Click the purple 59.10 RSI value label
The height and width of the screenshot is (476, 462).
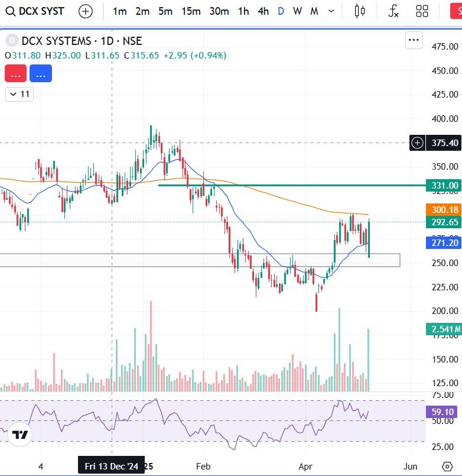(x=442, y=412)
